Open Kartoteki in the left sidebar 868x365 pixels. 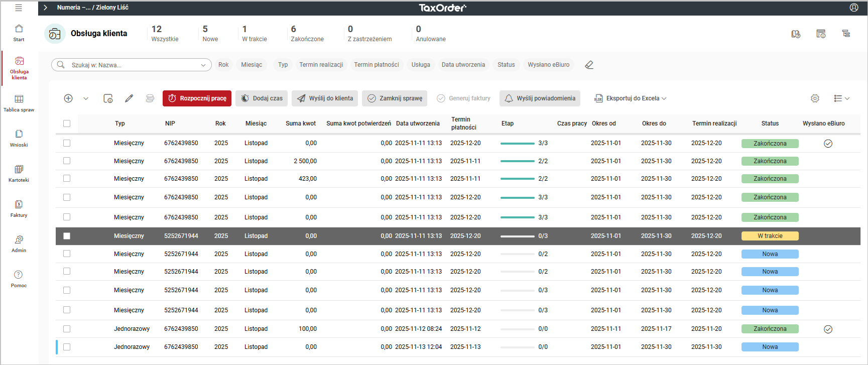19,173
